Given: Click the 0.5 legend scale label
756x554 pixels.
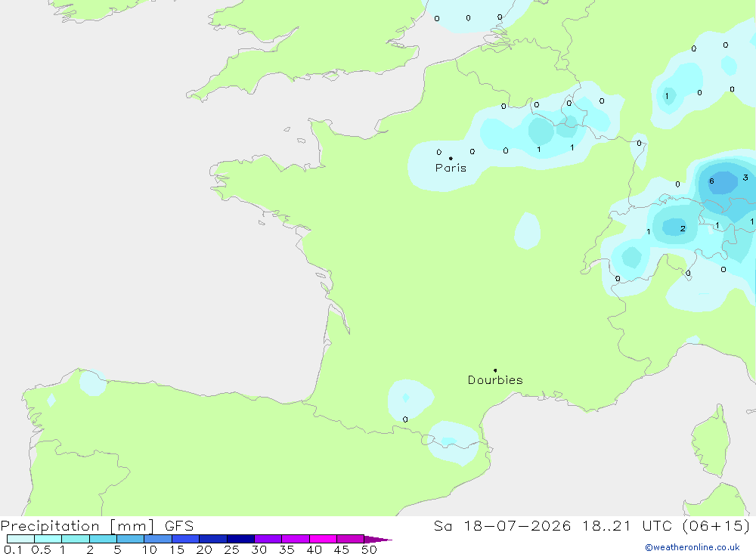Looking at the screenshot, I should pos(41,549).
